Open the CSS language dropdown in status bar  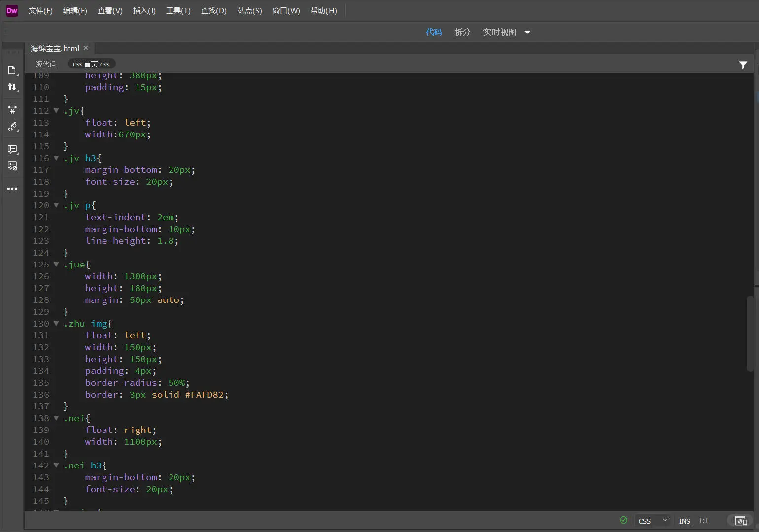click(x=654, y=521)
